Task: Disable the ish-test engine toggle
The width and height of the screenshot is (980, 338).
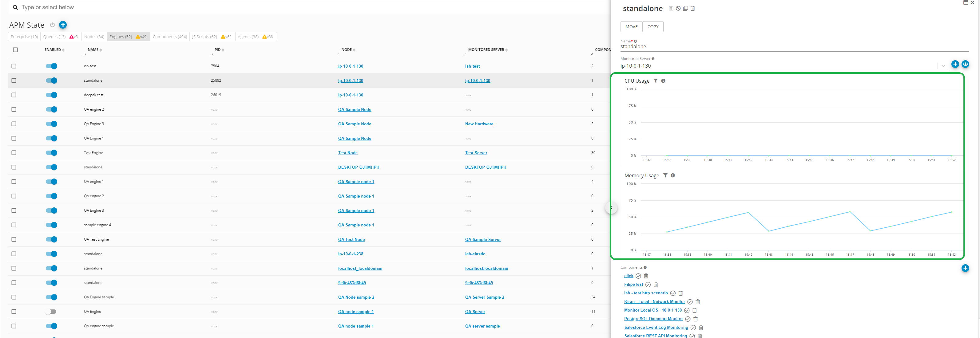Action: click(51, 66)
